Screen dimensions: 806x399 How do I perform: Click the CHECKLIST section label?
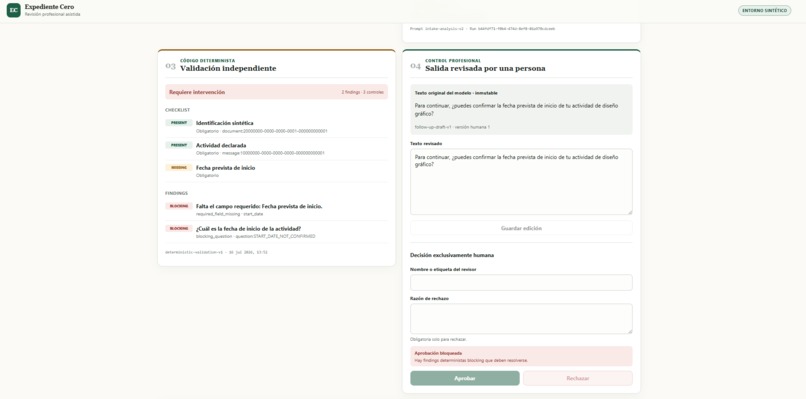(177, 110)
